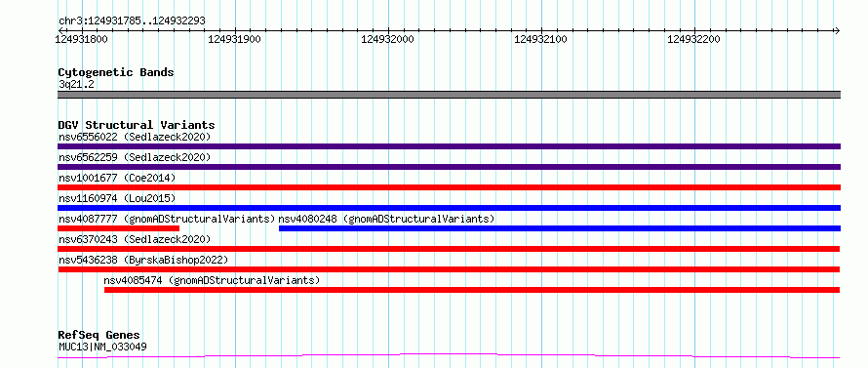Open the nsv6562259 (Sedlazeck2020) variant label
Screen dimensions: 868x368
click(135, 157)
